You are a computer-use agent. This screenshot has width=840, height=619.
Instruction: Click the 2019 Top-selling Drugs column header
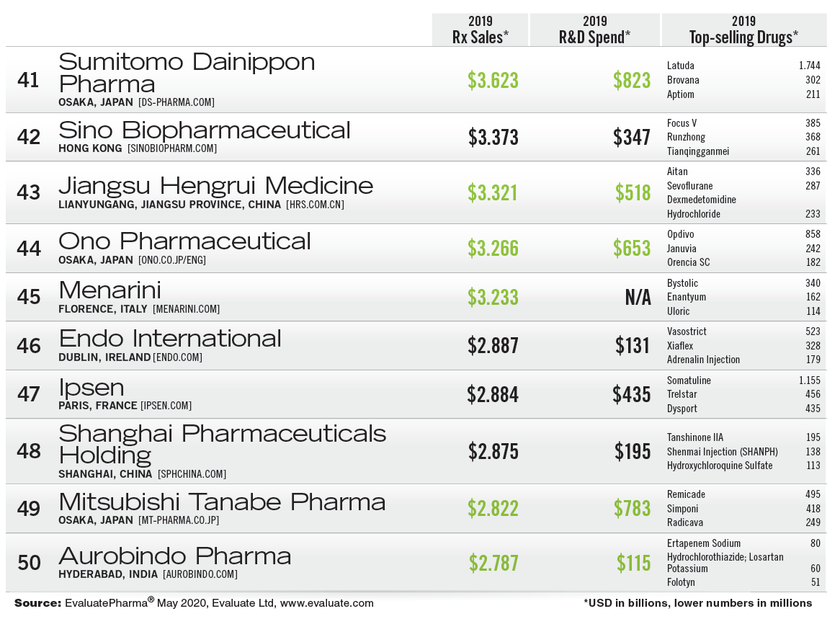(743, 30)
